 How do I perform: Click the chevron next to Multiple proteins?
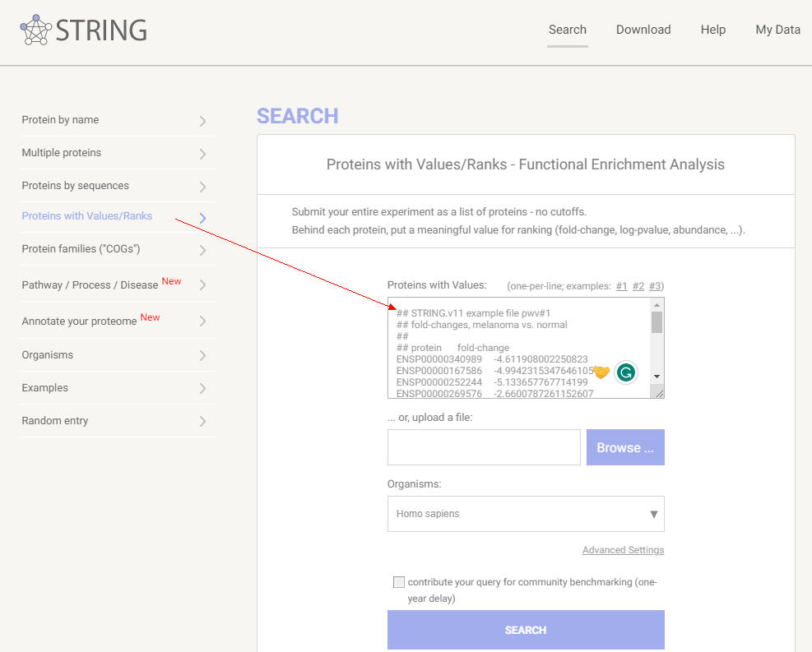pos(202,154)
